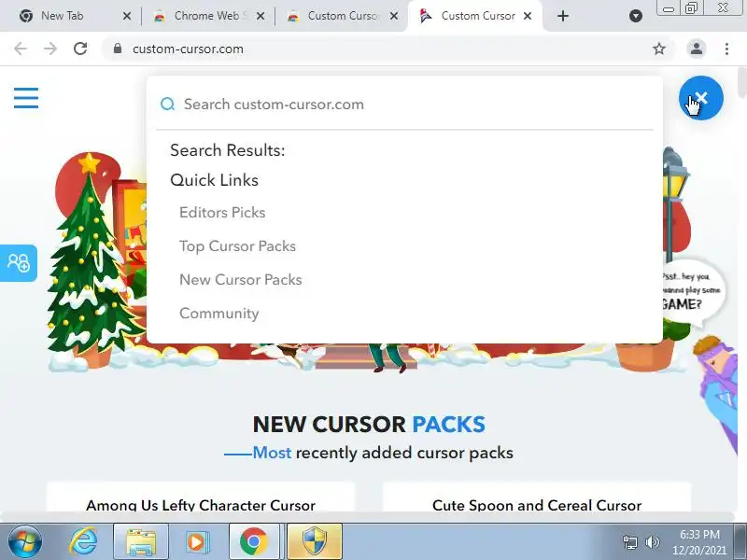
Task: Go back to the previous page
Action: tap(21, 49)
